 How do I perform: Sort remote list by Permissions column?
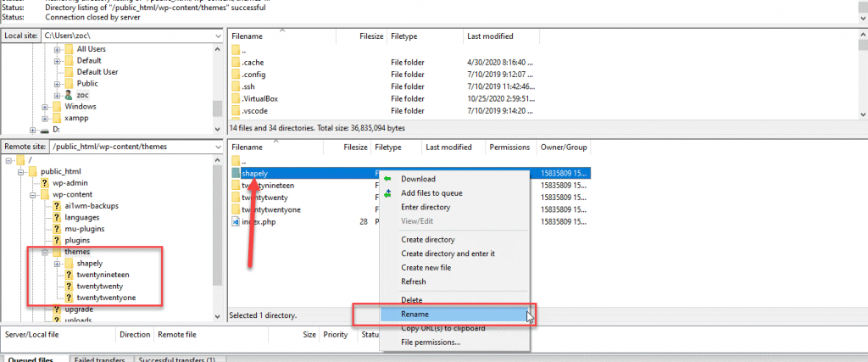coord(509,148)
